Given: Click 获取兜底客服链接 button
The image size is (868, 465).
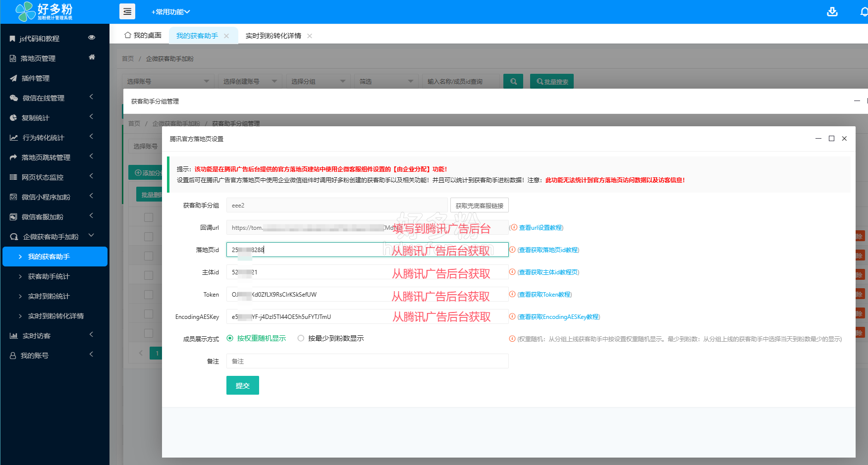Looking at the screenshot, I should coord(479,206).
